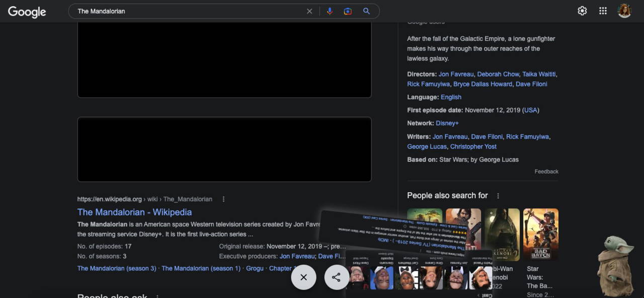Open People also search for options menu
This screenshot has width=644, height=298.
(498, 196)
